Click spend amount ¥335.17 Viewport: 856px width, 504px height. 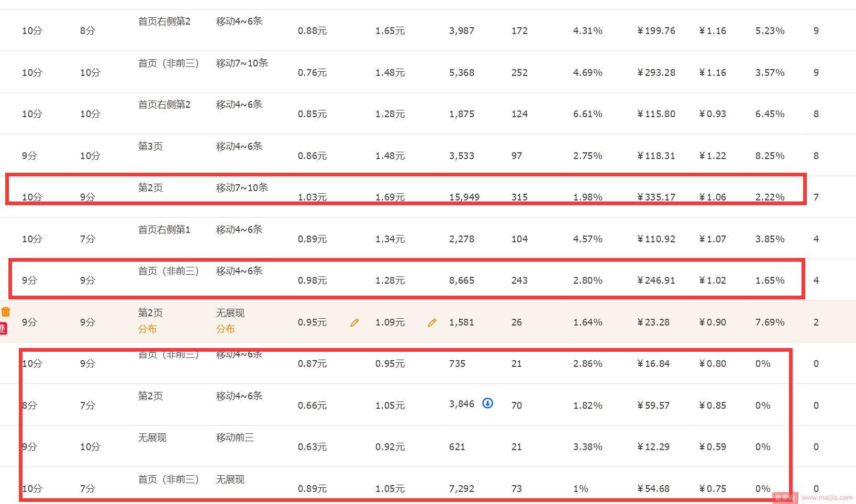click(x=656, y=197)
